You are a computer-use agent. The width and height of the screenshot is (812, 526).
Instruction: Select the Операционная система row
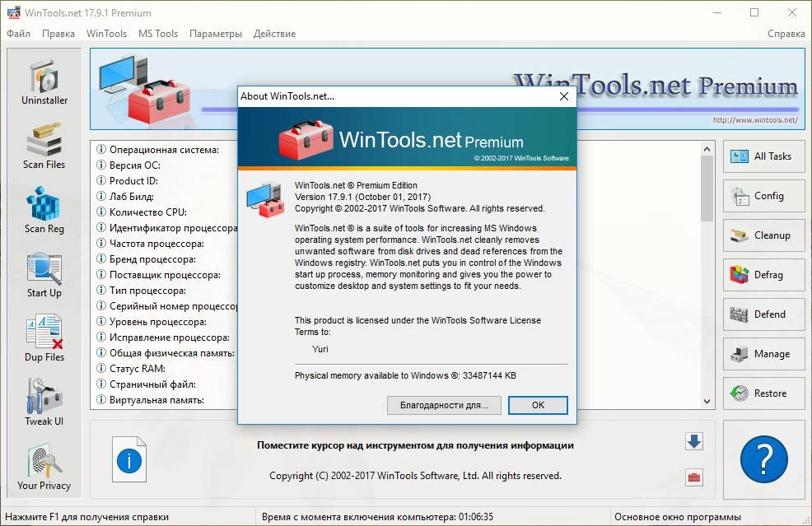[164, 150]
